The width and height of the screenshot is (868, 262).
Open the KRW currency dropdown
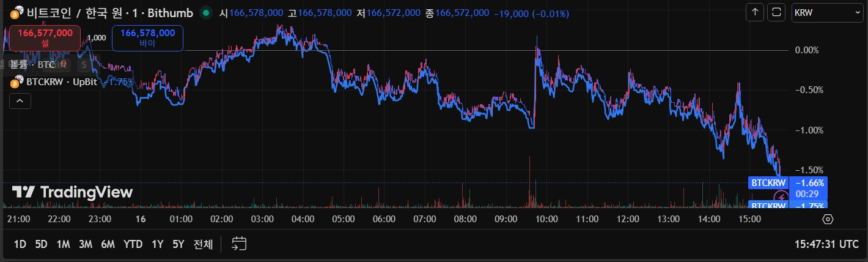point(827,12)
